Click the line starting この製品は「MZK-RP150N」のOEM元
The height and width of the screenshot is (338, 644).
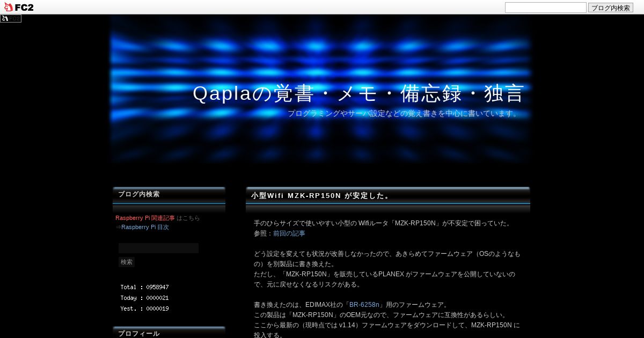click(x=380, y=315)
